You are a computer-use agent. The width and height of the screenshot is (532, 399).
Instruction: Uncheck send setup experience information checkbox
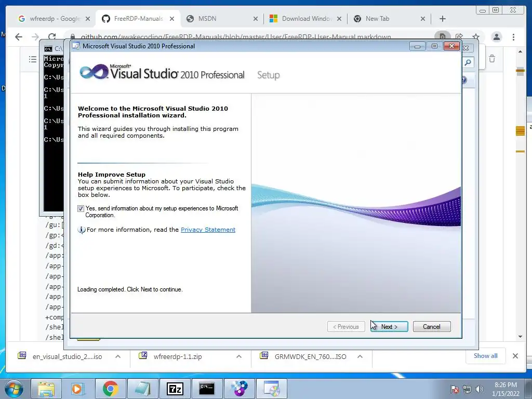click(81, 209)
